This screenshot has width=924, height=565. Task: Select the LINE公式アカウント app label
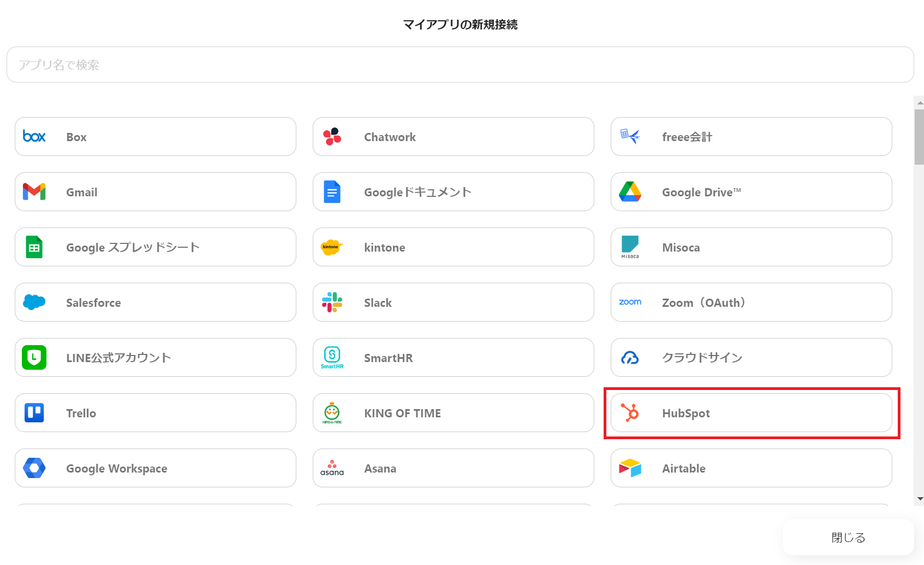[x=119, y=358]
